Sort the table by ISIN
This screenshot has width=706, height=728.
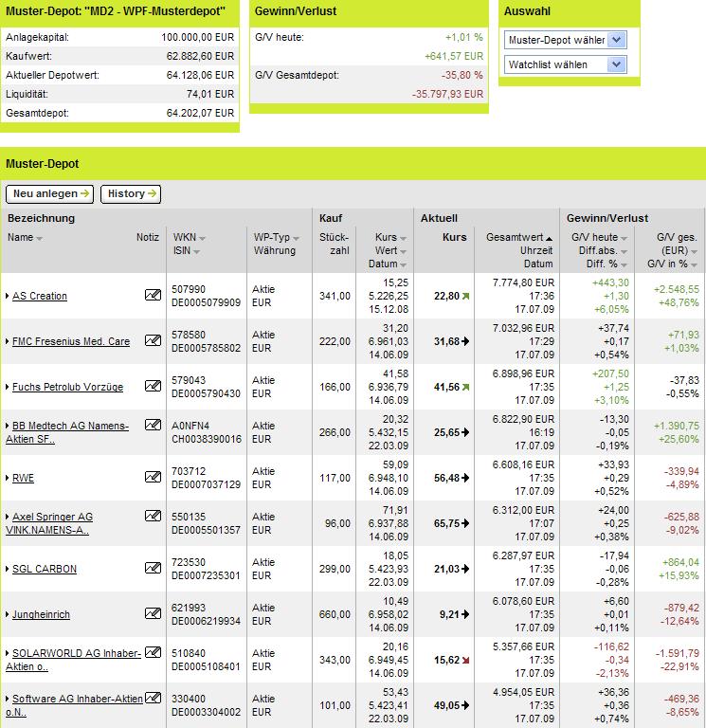197,252
